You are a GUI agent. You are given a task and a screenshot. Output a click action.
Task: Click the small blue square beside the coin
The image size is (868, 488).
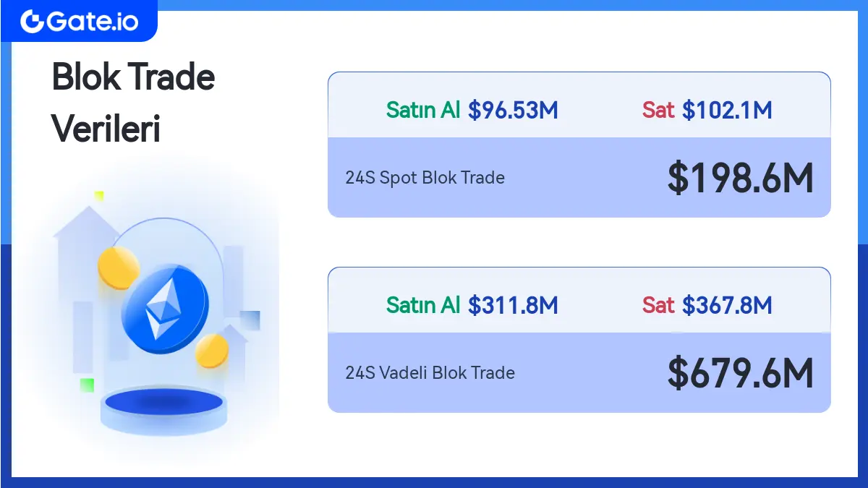tap(250, 320)
